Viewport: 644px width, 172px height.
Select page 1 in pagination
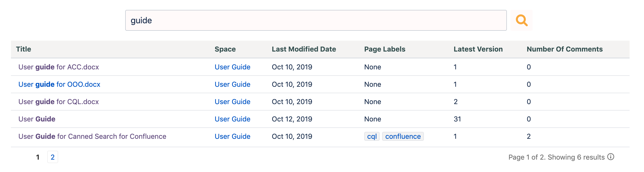point(38,157)
